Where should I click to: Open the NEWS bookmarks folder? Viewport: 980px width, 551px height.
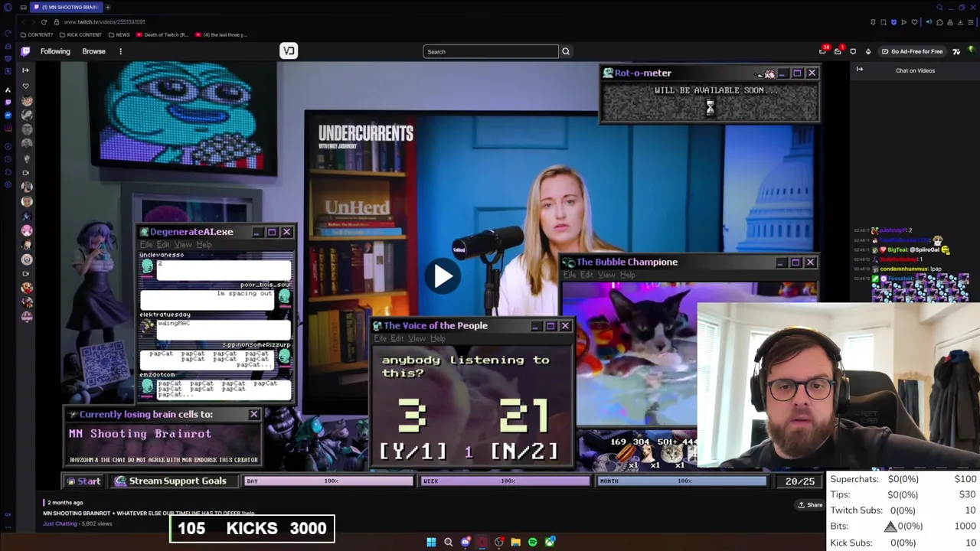[x=119, y=34]
